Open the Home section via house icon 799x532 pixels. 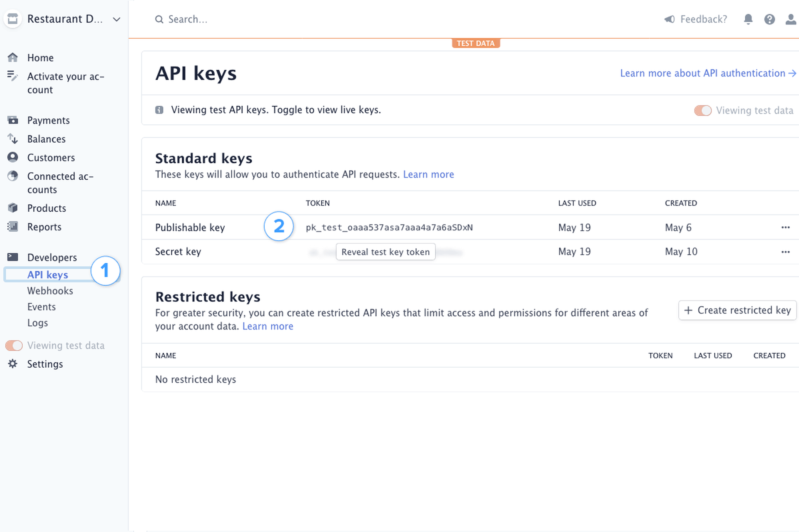(12, 57)
